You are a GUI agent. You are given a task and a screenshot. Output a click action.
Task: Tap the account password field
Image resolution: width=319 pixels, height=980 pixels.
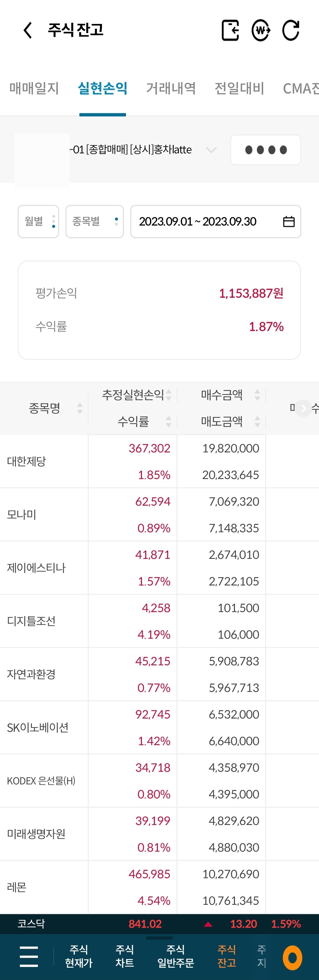click(266, 150)
